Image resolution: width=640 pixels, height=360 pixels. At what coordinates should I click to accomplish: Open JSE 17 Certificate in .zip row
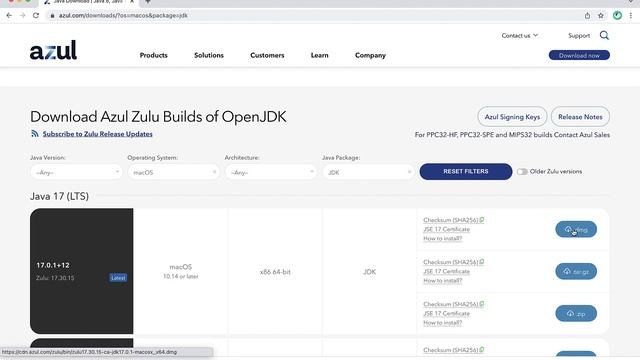(x=447, y=313)
